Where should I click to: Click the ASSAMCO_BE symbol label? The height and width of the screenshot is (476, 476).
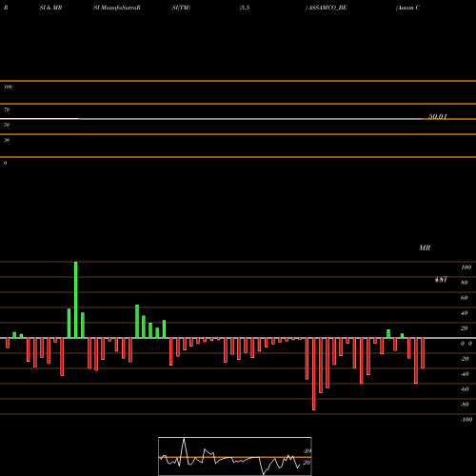[327, 8]
